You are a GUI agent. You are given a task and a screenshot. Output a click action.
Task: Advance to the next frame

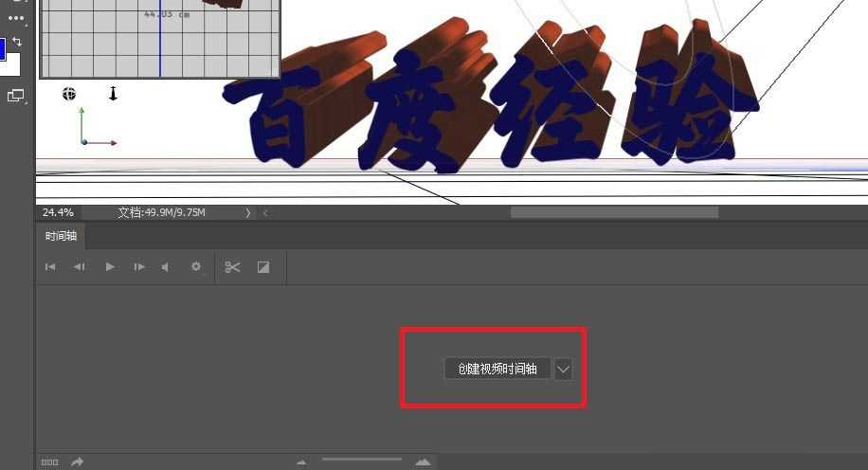(139, 267)
